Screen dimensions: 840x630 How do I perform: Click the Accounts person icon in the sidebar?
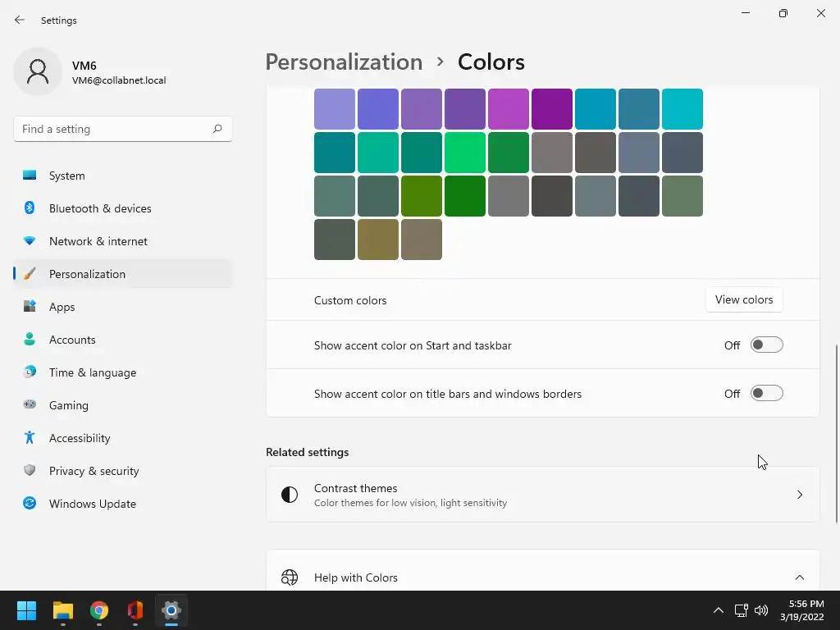pyautogui.click(x=30, y=339)
